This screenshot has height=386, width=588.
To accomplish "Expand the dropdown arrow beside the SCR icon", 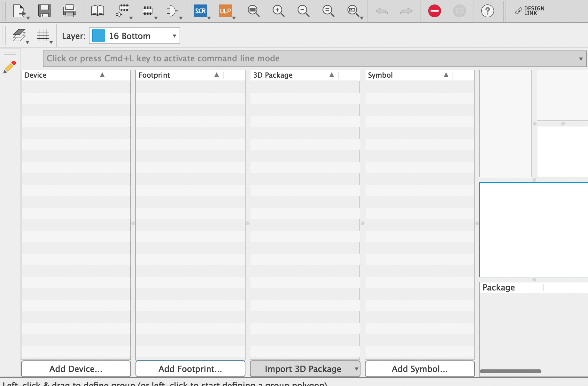I will pos(209,18).
